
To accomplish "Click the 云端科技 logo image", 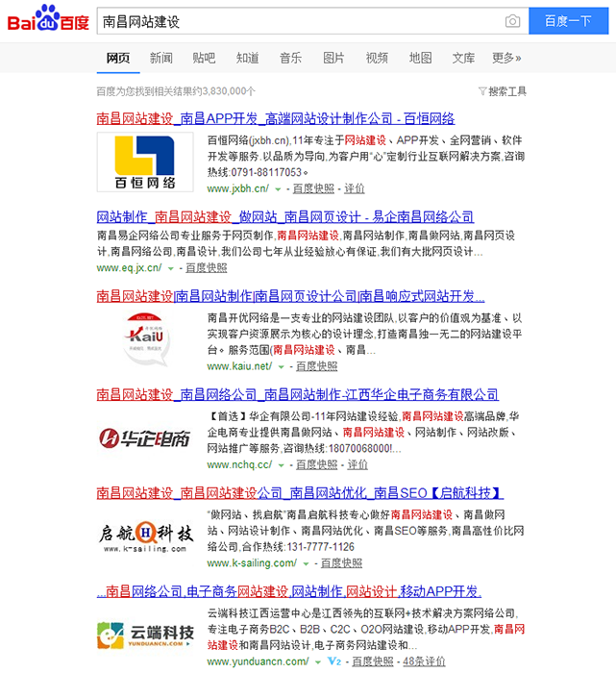I will [143, 635].
